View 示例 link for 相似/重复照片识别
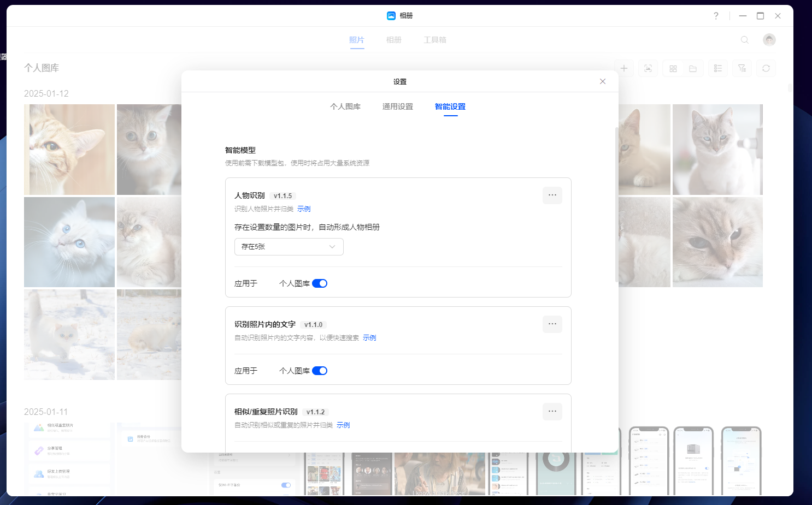Screen dimensions: 812x505 tap(343, 425)
